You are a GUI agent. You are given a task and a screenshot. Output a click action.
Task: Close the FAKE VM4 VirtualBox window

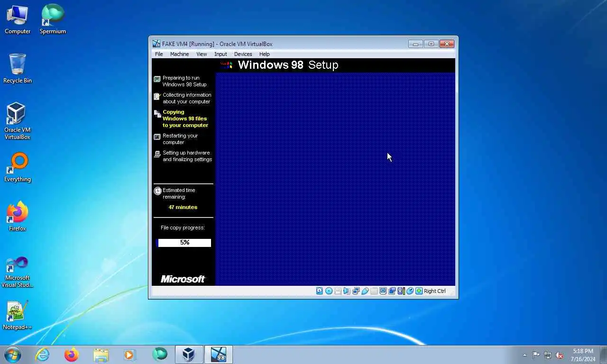[x=447, y=44]
